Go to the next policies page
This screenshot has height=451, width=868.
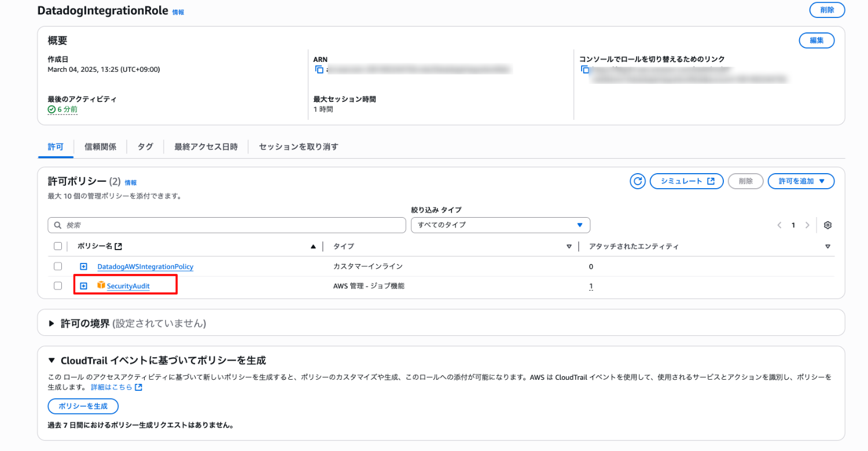pos(807,225)
